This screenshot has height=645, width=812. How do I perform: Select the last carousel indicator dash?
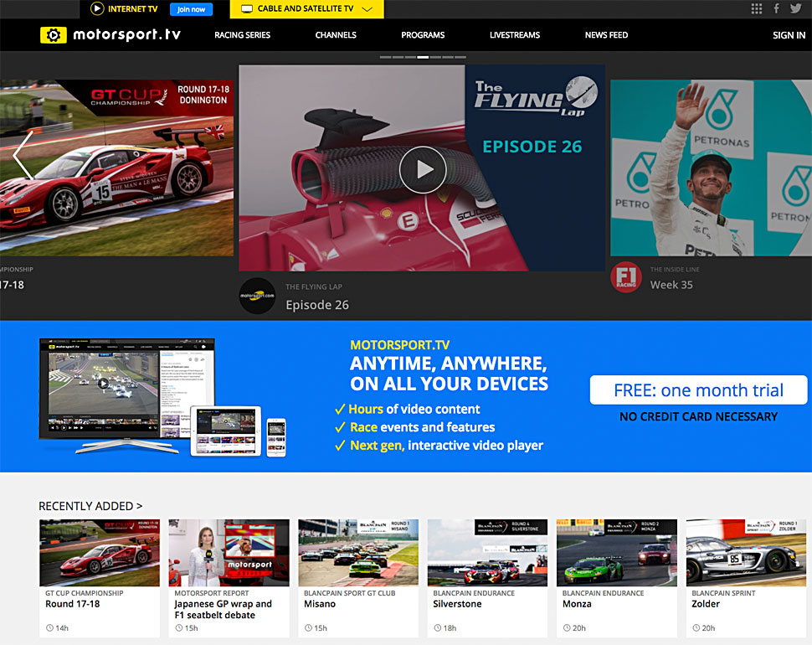tap(460, 57)
